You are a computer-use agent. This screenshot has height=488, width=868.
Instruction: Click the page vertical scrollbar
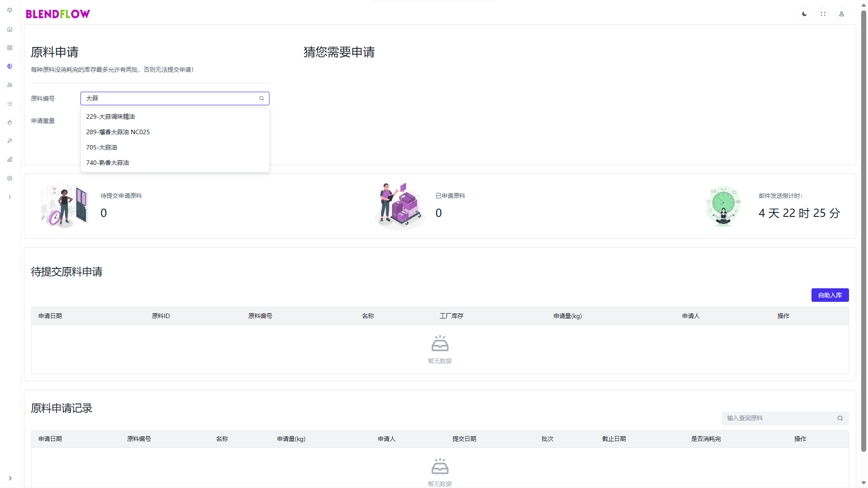point(863,226)
